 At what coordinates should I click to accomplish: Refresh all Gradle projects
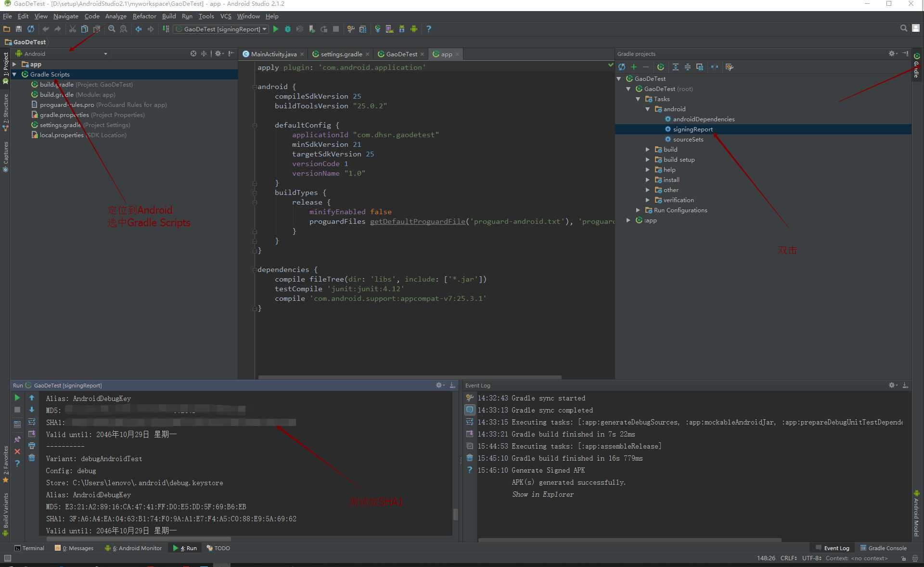coord(622,67)
